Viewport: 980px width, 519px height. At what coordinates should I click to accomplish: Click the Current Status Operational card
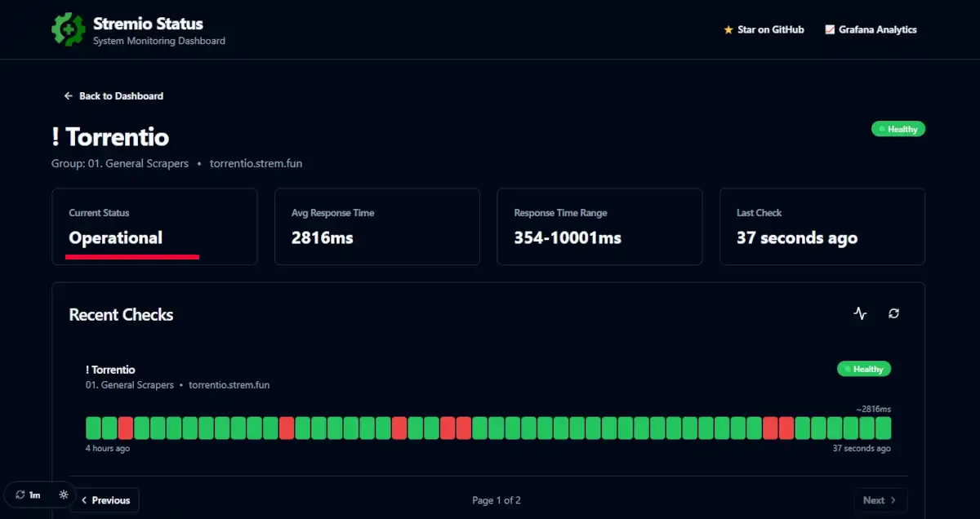pos(154,227)
